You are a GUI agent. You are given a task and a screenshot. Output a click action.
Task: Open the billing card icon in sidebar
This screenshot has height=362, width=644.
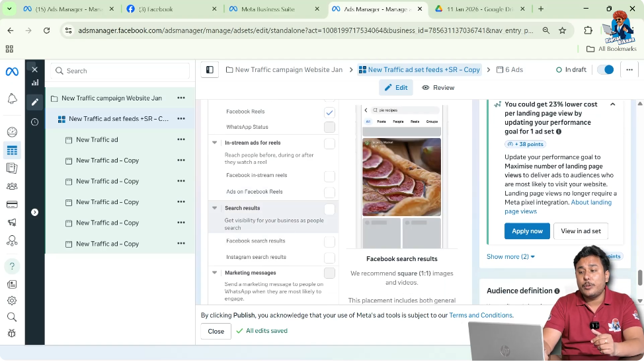12,204
